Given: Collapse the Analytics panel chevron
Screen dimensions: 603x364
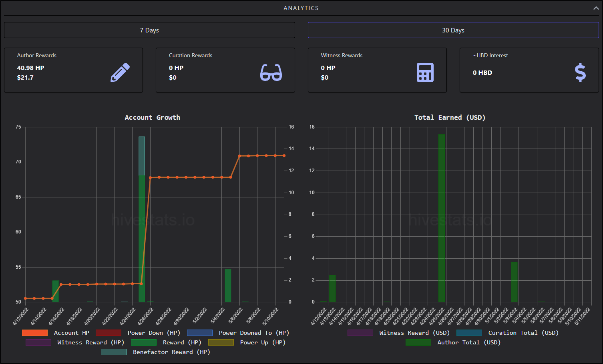Looking at the screenshot, I should click(596, 8).
